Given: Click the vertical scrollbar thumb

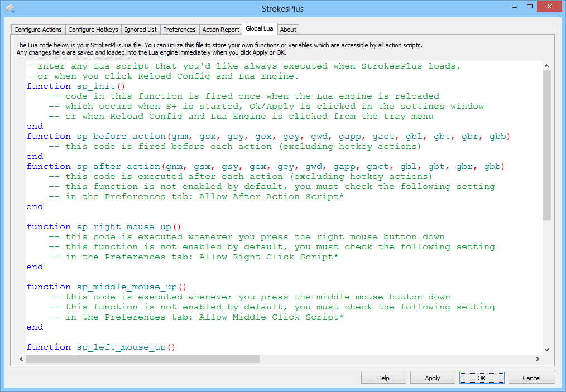Looking at the screenshot, I should (x=546, y=145).
